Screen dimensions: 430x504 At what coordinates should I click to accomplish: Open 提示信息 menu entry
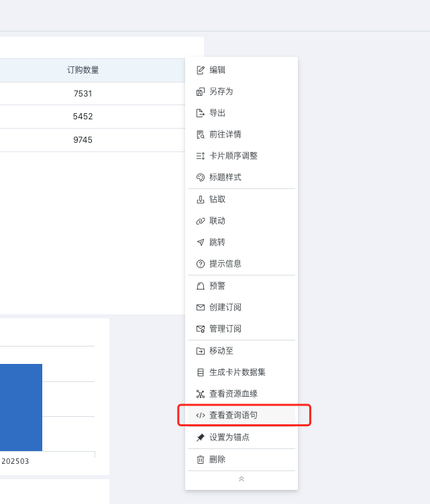click(x=241, y=264)
